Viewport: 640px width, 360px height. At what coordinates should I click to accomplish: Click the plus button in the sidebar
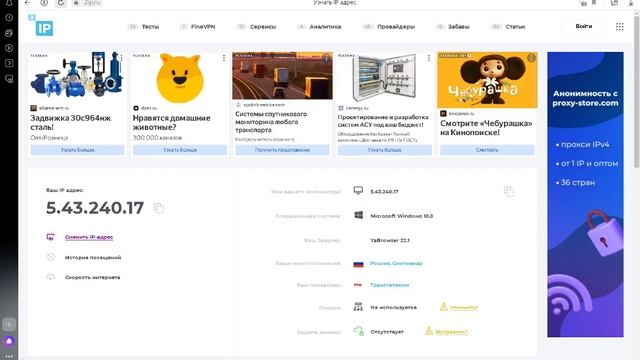[9, 324]
